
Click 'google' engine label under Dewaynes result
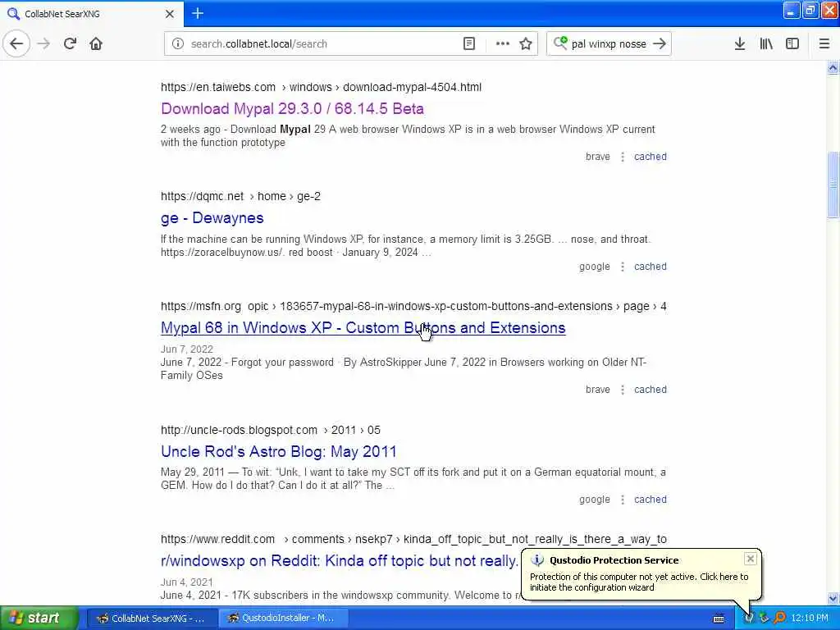595,267
